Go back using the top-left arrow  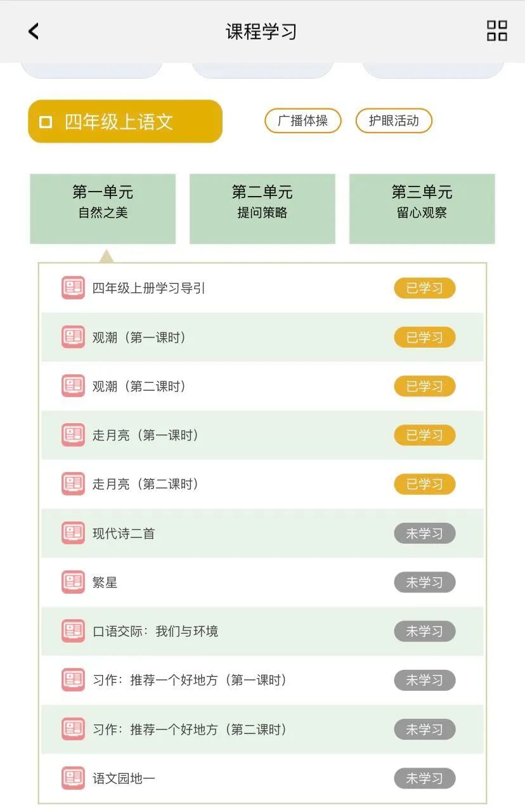point(34,31)
